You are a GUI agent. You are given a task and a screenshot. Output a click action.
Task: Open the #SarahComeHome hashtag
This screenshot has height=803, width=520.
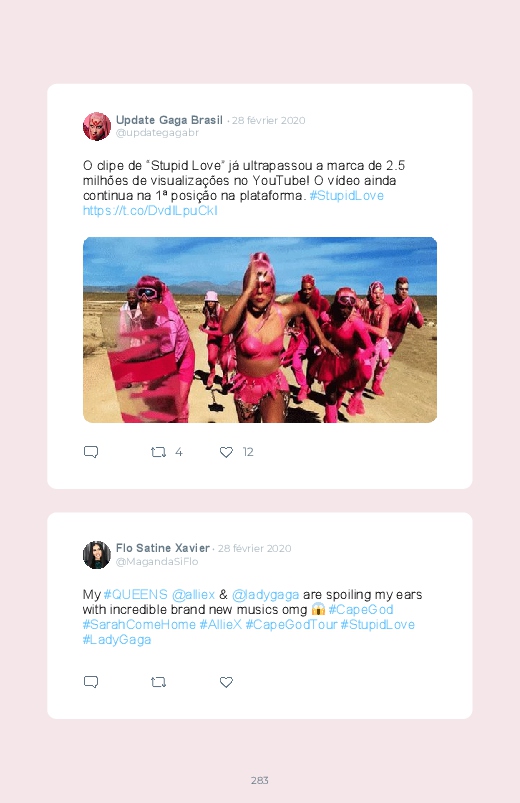coord(139,624)
